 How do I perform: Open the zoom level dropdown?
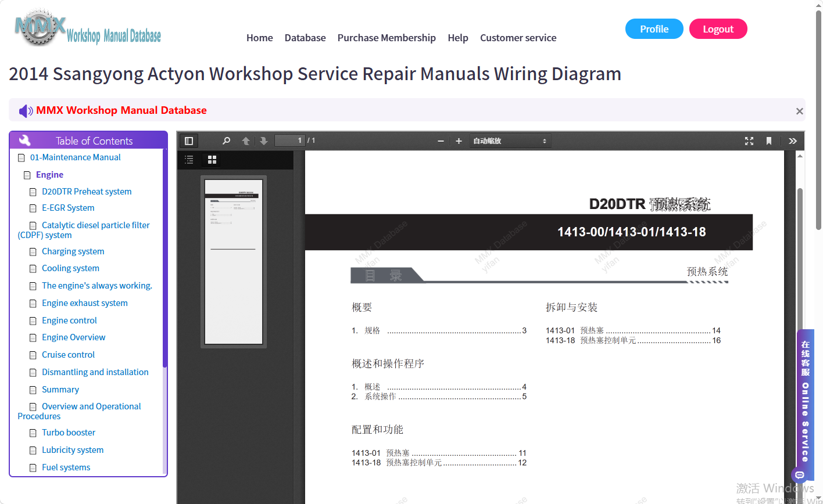510,141
